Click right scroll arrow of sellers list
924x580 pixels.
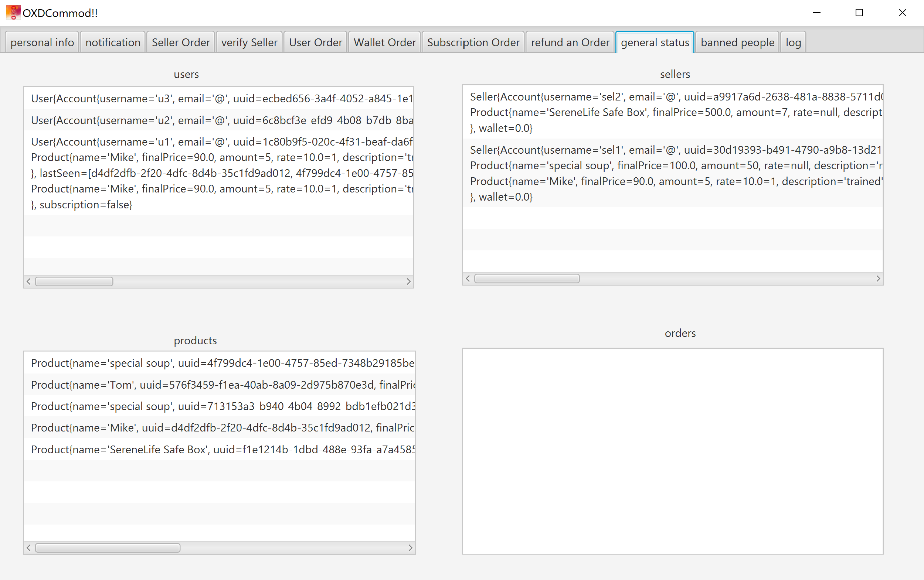(878, 279)
